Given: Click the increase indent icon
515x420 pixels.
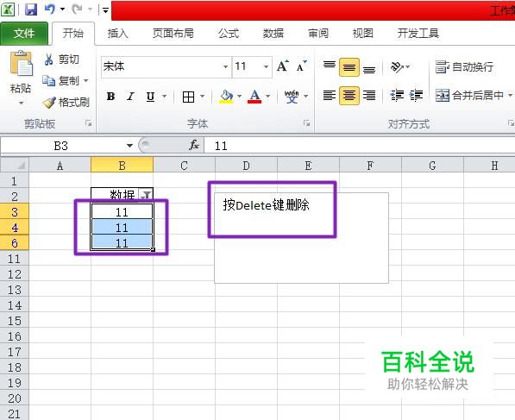Looking at the screenshot, I should tap(416, 96).
